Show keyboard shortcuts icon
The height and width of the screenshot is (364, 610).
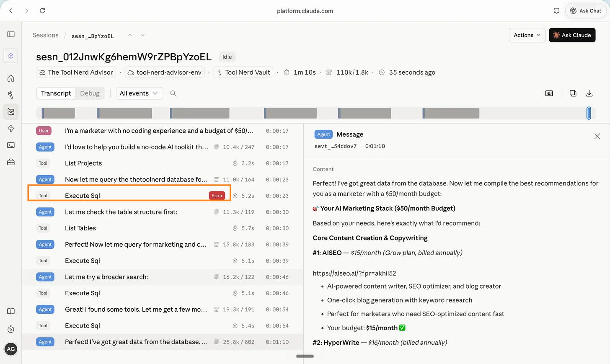pos(549,93)
